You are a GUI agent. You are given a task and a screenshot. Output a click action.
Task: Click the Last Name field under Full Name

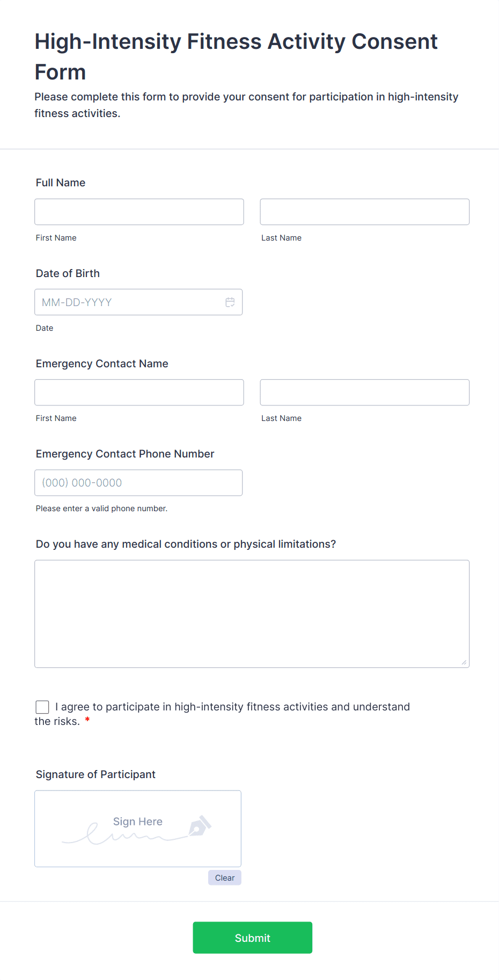click(x=364, y=212)
